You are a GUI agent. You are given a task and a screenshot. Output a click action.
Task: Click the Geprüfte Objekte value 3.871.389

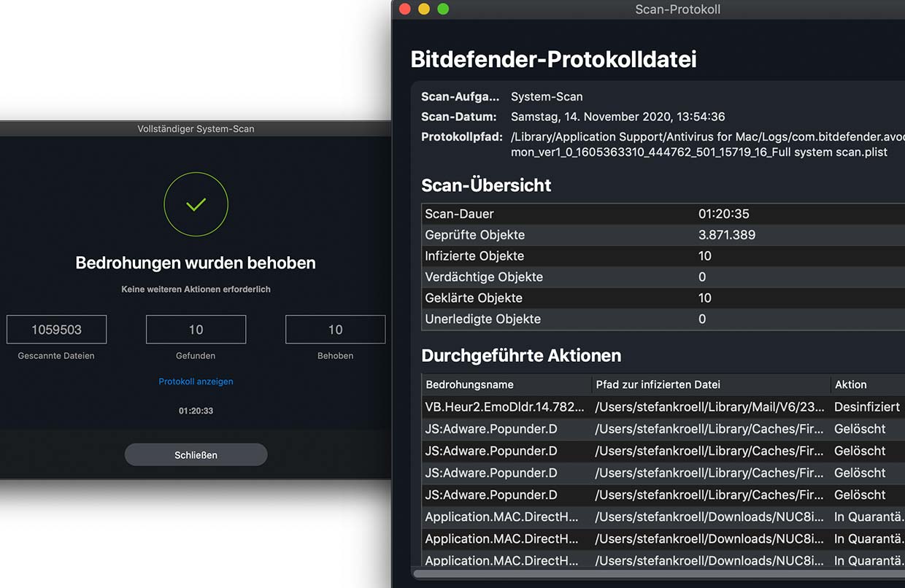coord(727,235)
